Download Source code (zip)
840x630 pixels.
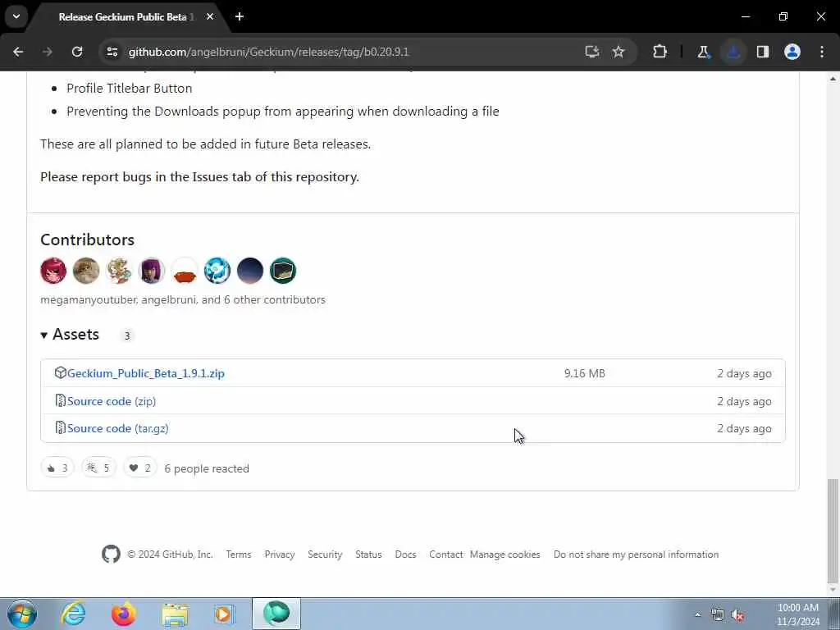tap(112, 401)
